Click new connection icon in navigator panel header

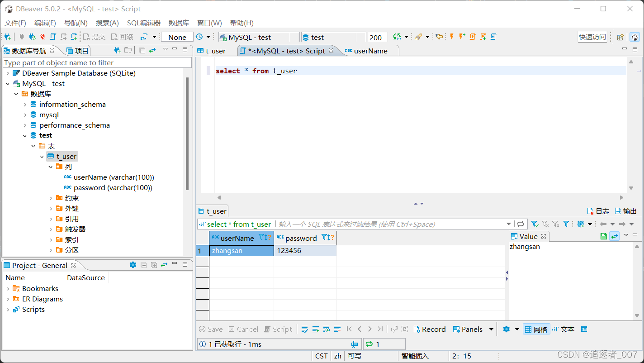[x=118, y=50]
